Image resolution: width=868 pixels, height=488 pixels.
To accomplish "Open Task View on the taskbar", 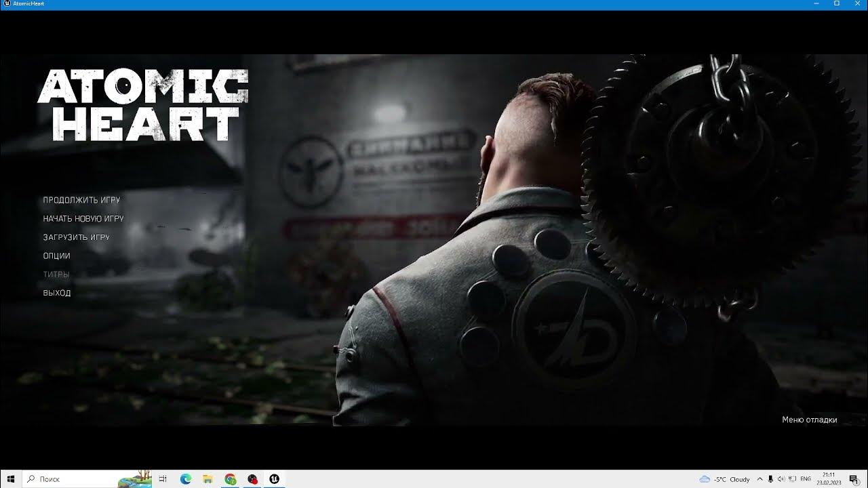I will [x=163, y=479].
